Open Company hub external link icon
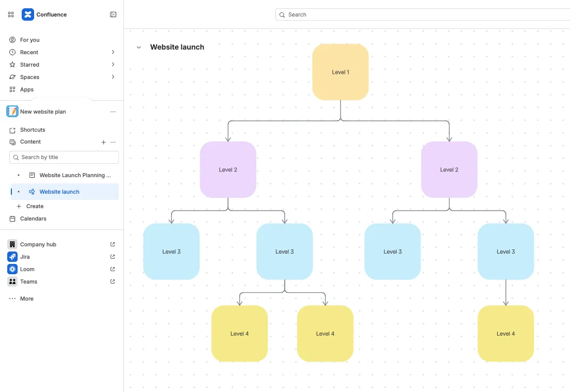 (x=113, y=244)
